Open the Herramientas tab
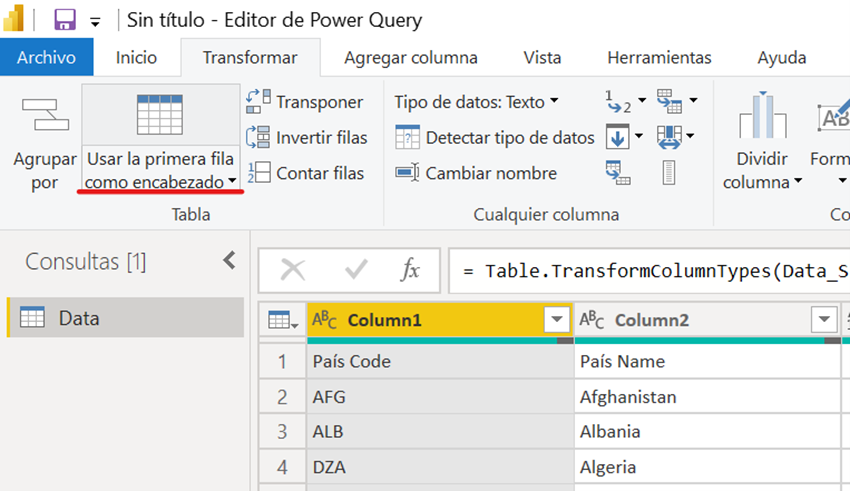The width and height of the screenshot is (850, 491). coord(659,57)
